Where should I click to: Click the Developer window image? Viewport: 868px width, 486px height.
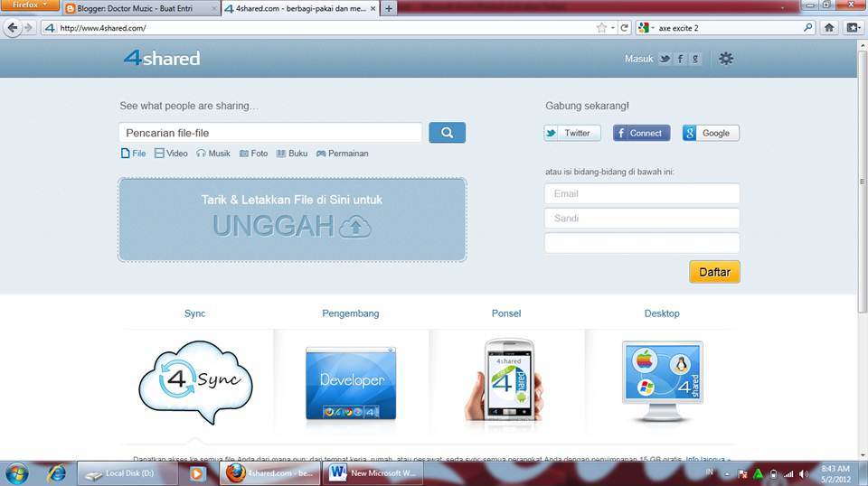pyautogui.click(x=351, y=383)
